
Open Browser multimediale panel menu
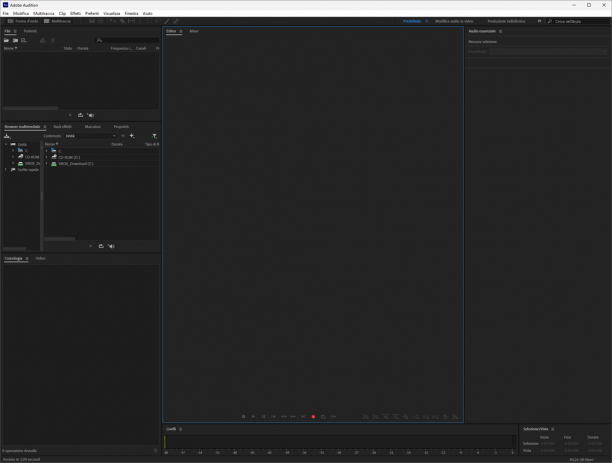45,127
